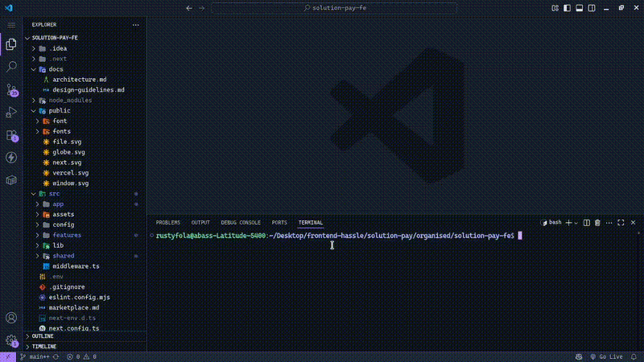The width and height of the screenshot is (644, 362).
Task: Open marketplace.md file
Action: [x=85, y=308]
